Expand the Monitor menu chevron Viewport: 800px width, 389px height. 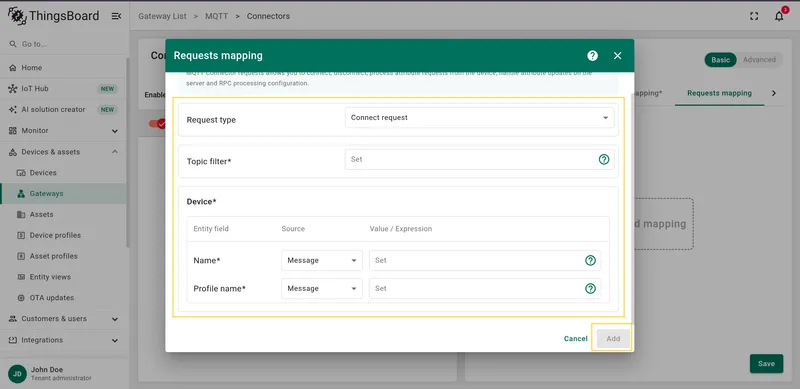tap(115, 131)
